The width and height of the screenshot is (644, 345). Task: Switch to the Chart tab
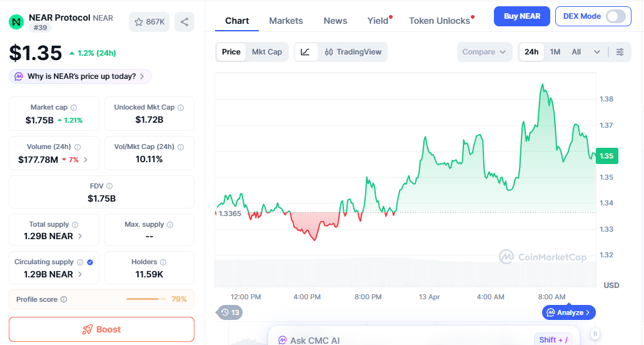[237, 21]
